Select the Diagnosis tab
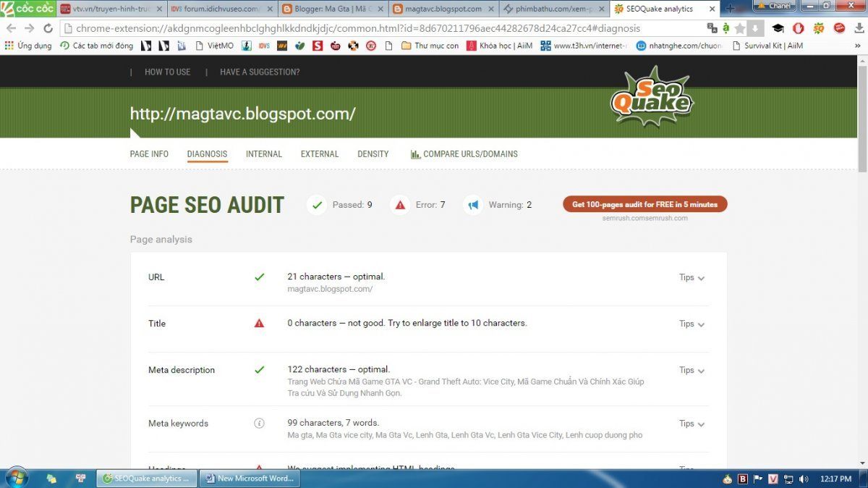Viewport: 868px width, 488px height. click(207, 154)
